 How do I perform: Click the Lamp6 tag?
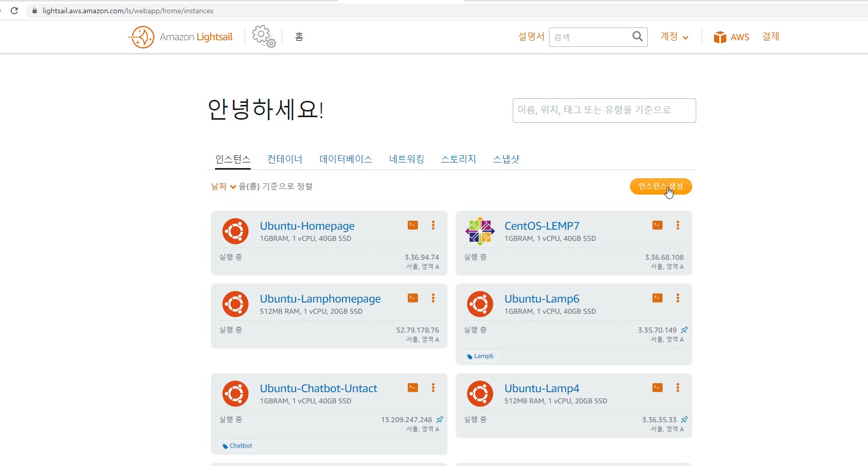(480, 356)
